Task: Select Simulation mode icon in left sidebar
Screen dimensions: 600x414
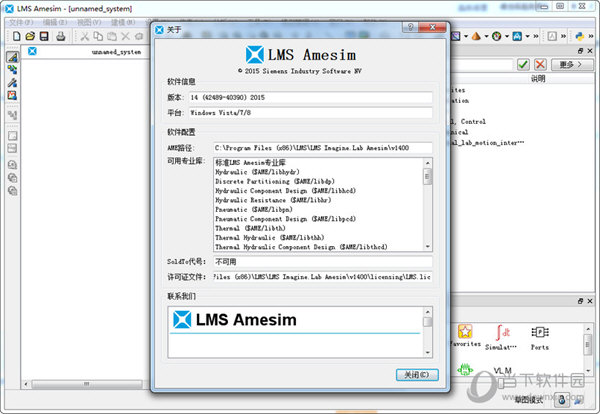Action: (12, 95)
